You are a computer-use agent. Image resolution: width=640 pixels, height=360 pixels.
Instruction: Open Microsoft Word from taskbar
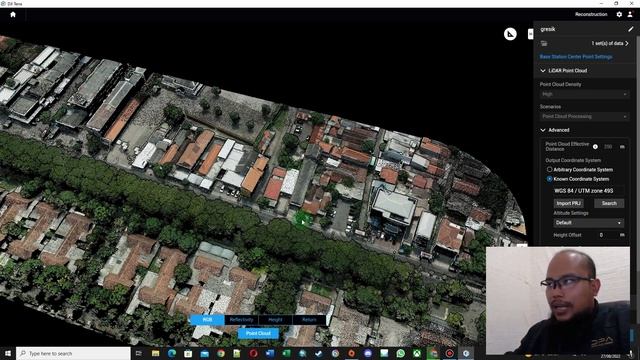pyautogui.click(x=270, y=353)
